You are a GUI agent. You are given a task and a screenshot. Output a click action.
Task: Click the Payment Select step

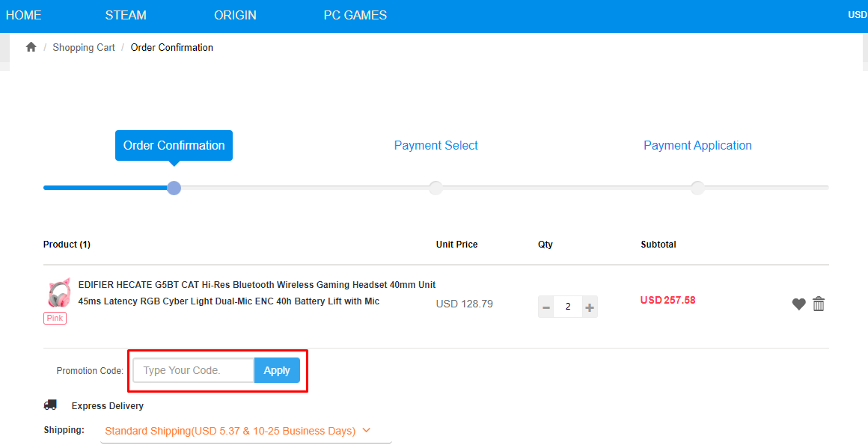click(435, 146)
